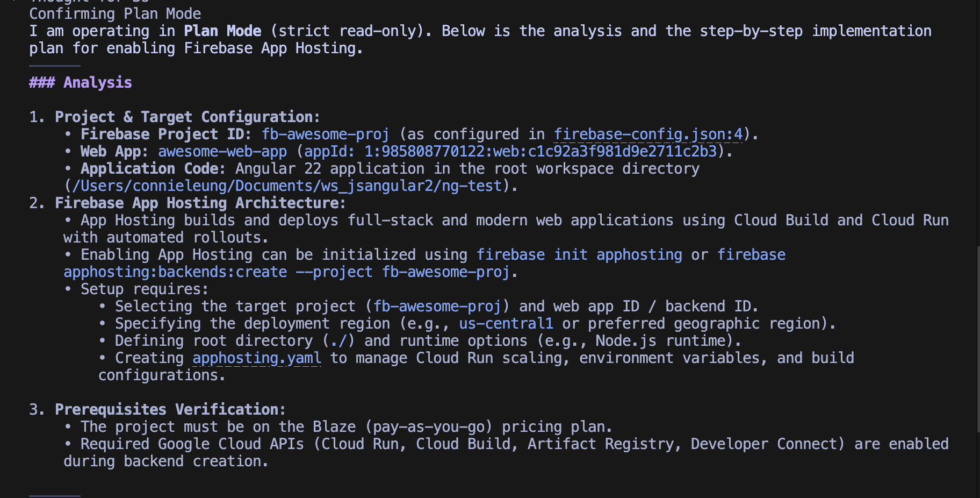This screenshot has width=980, height=498.
Task: Click the 'Firebase Project ID:' label
Action: pyautogui.click(x=166, y=134)
